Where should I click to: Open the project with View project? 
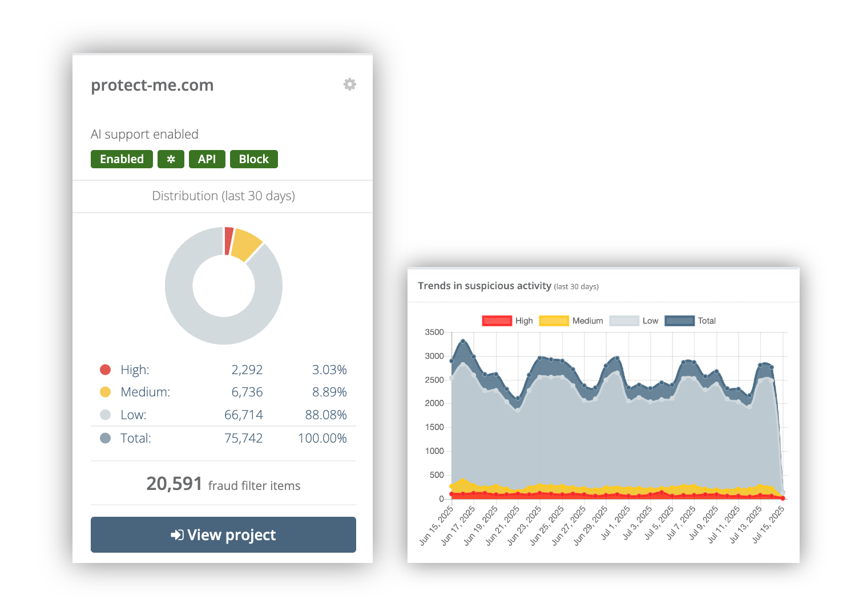[x=223, y=534]
